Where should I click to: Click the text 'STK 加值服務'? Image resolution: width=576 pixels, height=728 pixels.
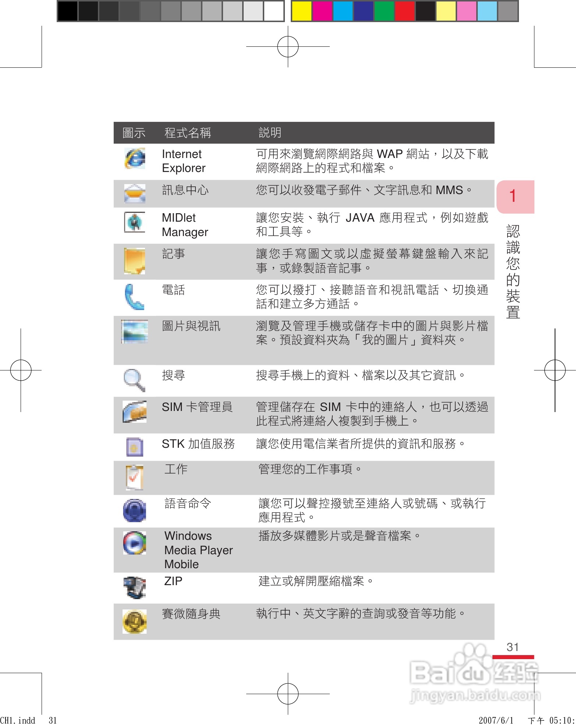198,444
